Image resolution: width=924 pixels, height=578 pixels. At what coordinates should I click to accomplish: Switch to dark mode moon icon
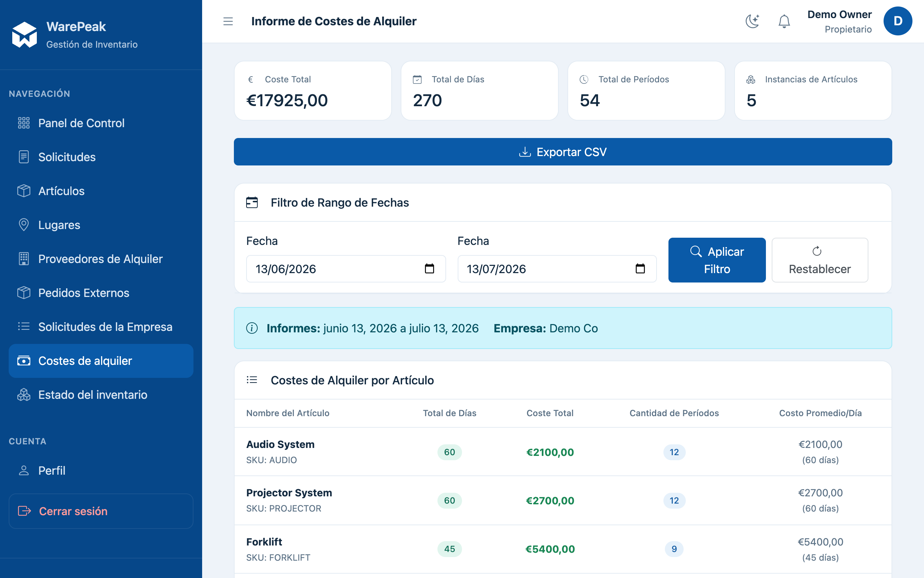[x=752, y=21]
